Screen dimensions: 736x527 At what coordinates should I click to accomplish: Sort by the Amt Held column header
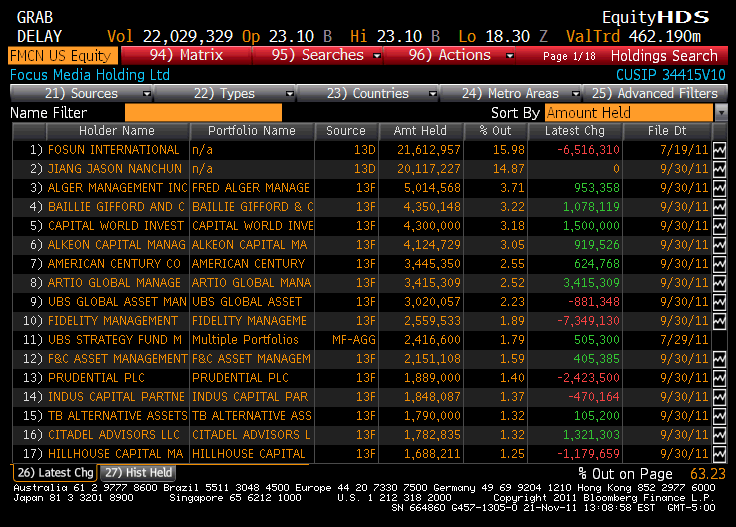(x=420, y=131)
